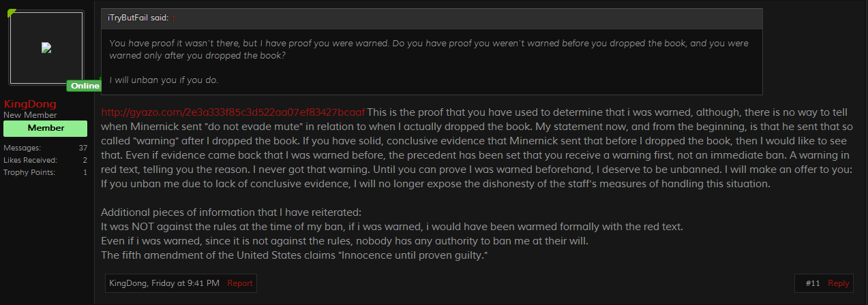This screenshot has height=305, width=868.
Task: View the Messages count of 37
Action: [x=83, y=148]
